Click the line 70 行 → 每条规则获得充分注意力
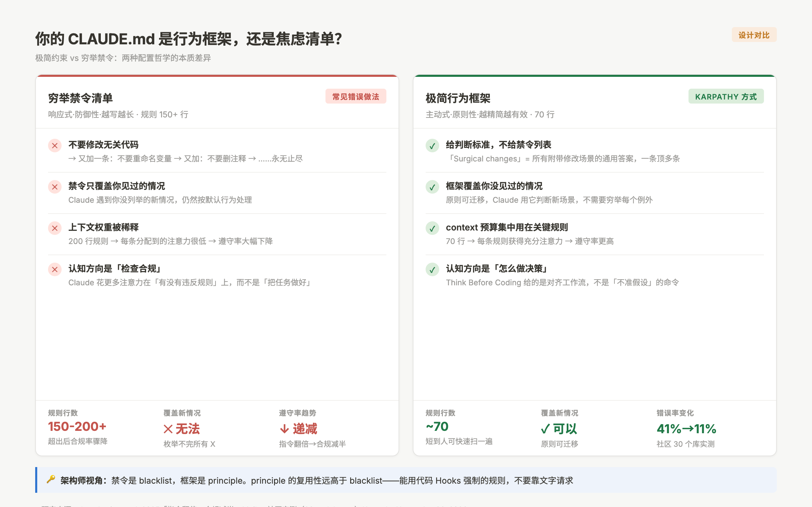The width and height of the screenshot is (812, 507). coord(530,241)
